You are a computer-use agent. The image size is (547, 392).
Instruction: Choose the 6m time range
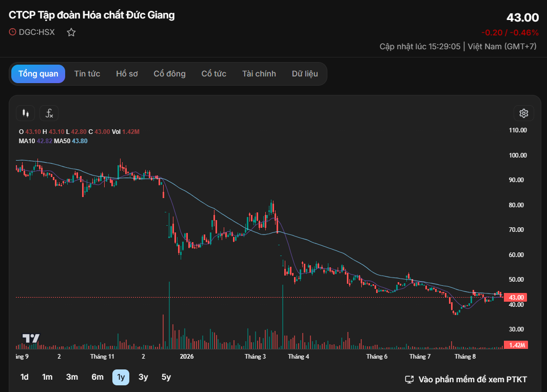pos(97,377)
